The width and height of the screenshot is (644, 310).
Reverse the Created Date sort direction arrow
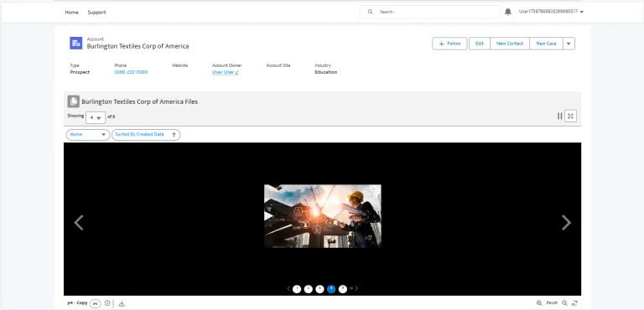(174, 135)
